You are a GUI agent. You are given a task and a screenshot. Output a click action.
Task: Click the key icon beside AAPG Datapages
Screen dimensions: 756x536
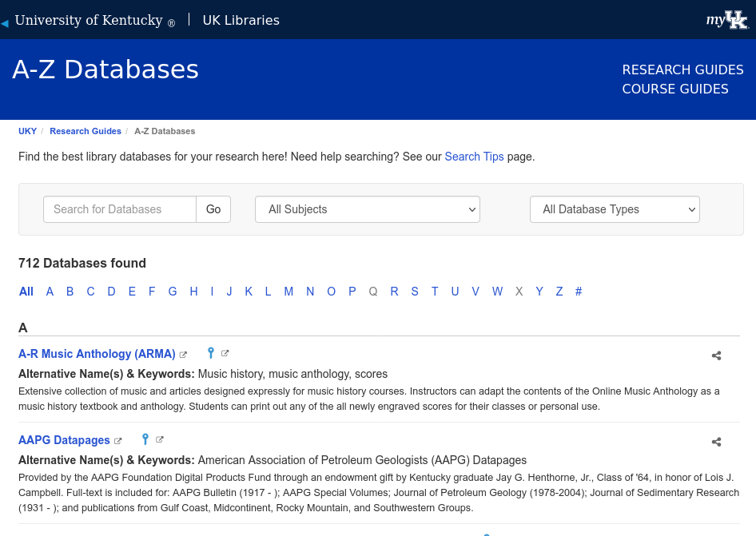[x=145, y=439]
